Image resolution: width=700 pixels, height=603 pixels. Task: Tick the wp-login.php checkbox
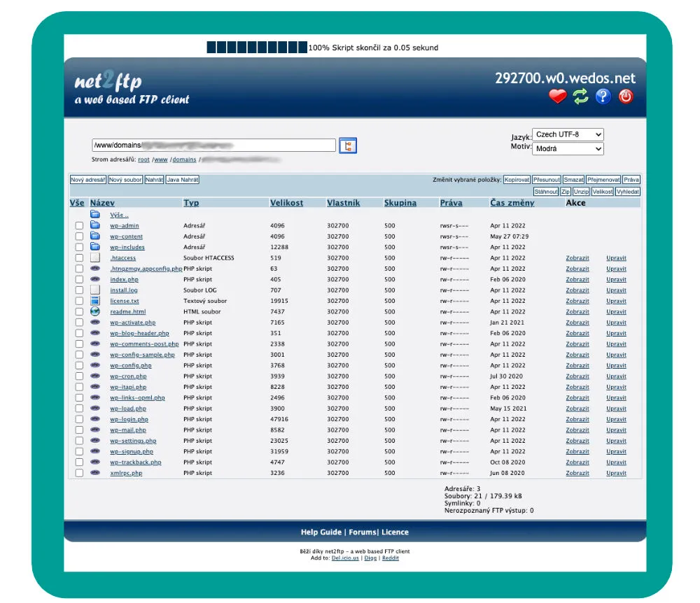[80, 419]
